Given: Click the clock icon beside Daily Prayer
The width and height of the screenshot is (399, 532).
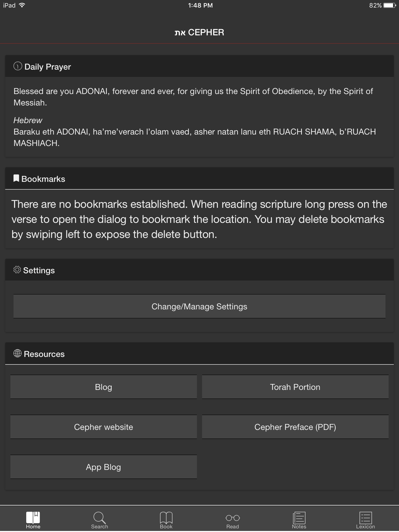Looking at the screenshot, I should click(x=18, y=66).
